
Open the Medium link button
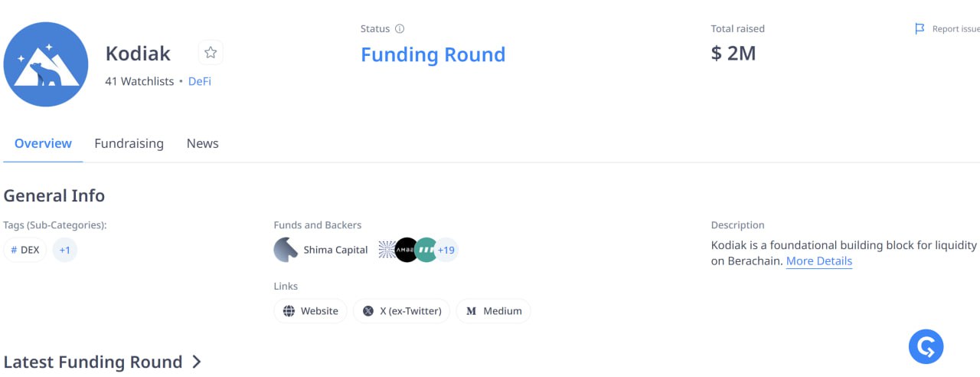click(494, 311)
